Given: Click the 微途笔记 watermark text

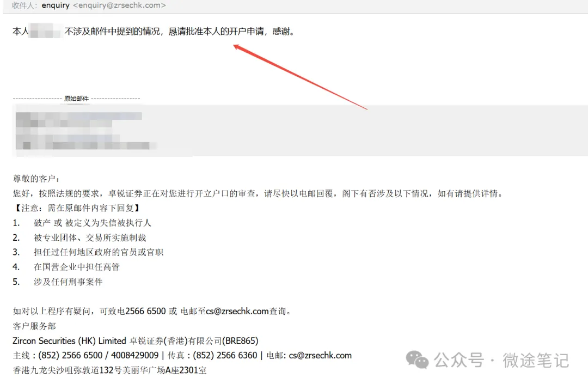Looking at the screenshot, I should 536,361.
